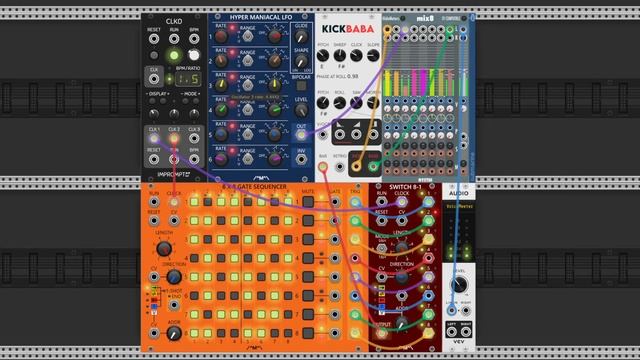
Task: Click the LFO oscillator 1 RATE knob
Action: [x=221, y=37]
